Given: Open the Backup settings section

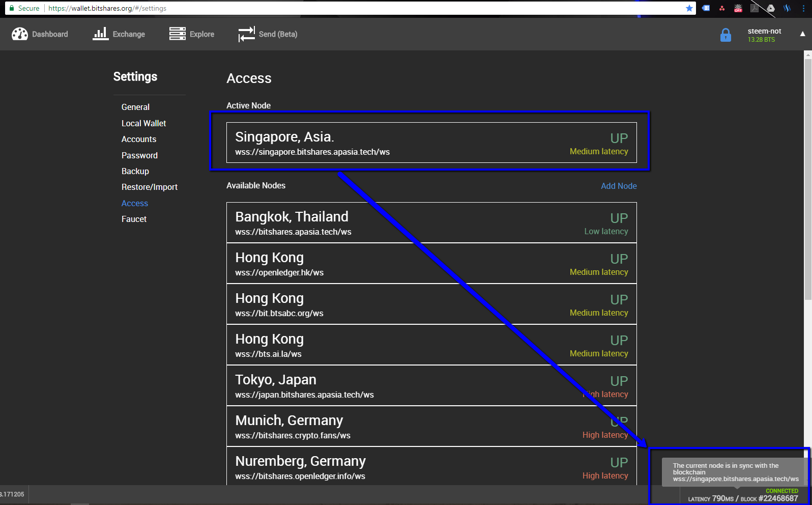Looking at the screenshot, I should (x=135, y=171).
